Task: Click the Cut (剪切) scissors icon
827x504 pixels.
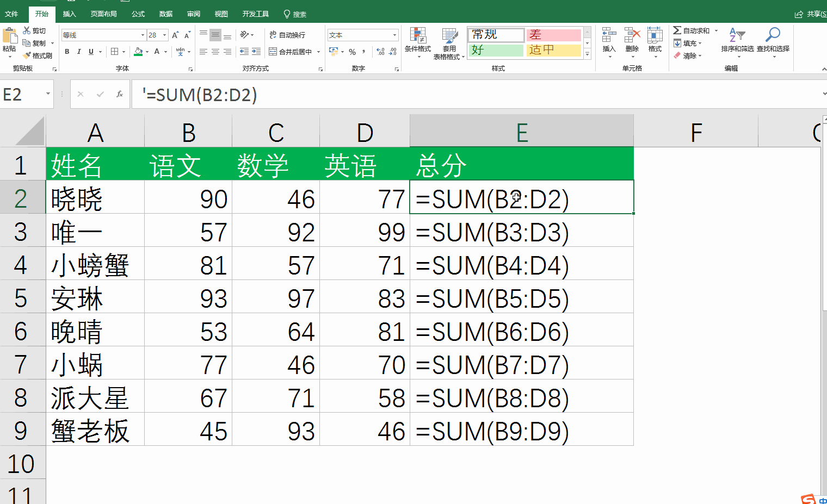Action: coord(27,31)
